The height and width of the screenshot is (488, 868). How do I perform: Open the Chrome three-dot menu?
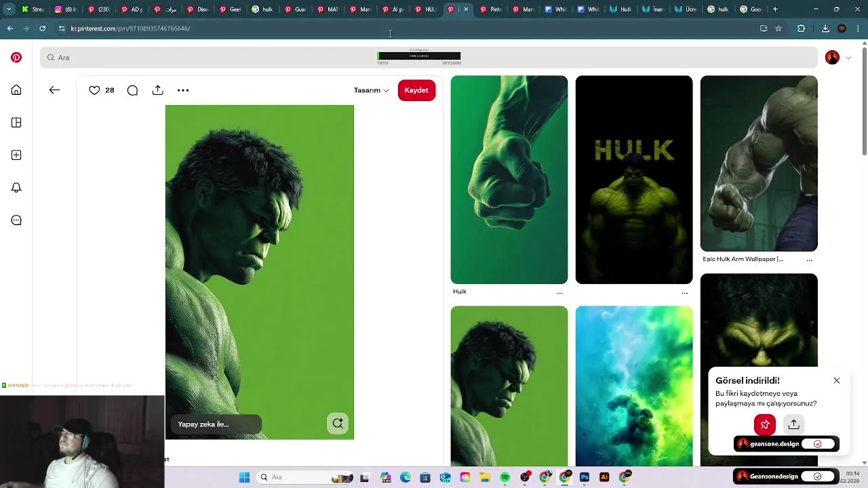point(859,28)
